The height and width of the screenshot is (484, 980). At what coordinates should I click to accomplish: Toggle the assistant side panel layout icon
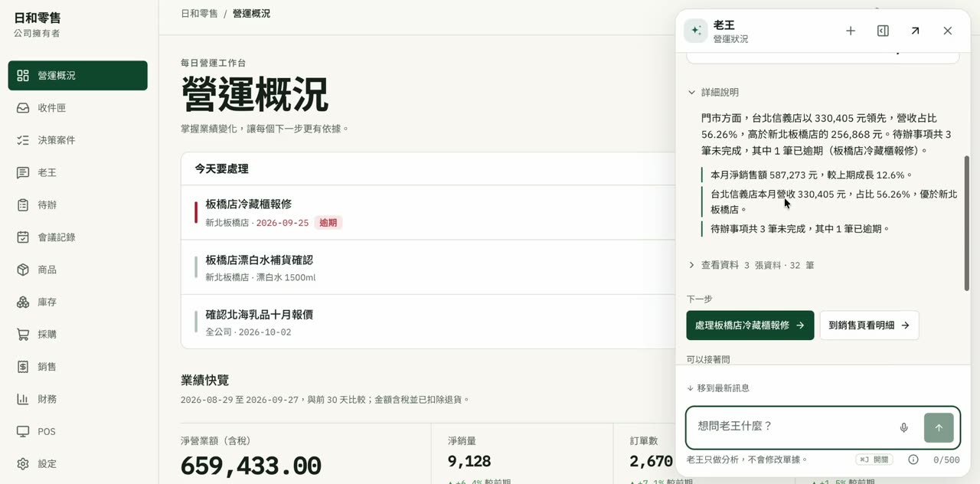883,31
